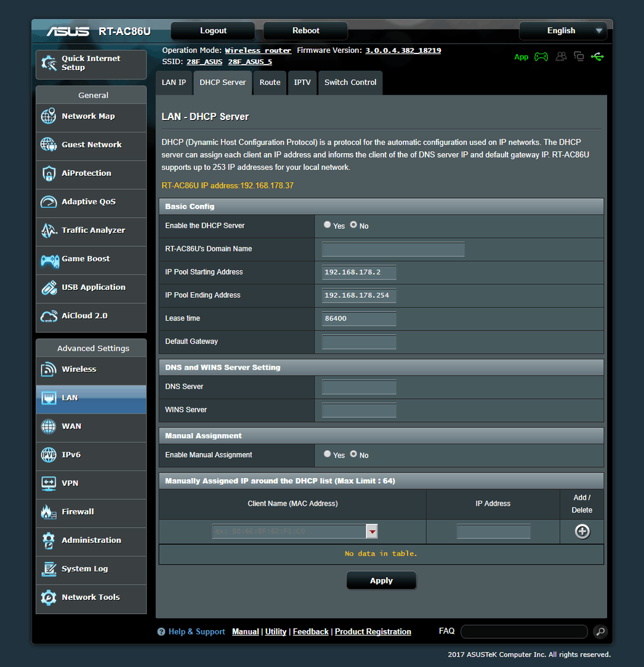Image resolution: width=644 pixels, height=667 pixels.
Task: Click the manual assignment IP Address field
Action: (x=494, y=531)
